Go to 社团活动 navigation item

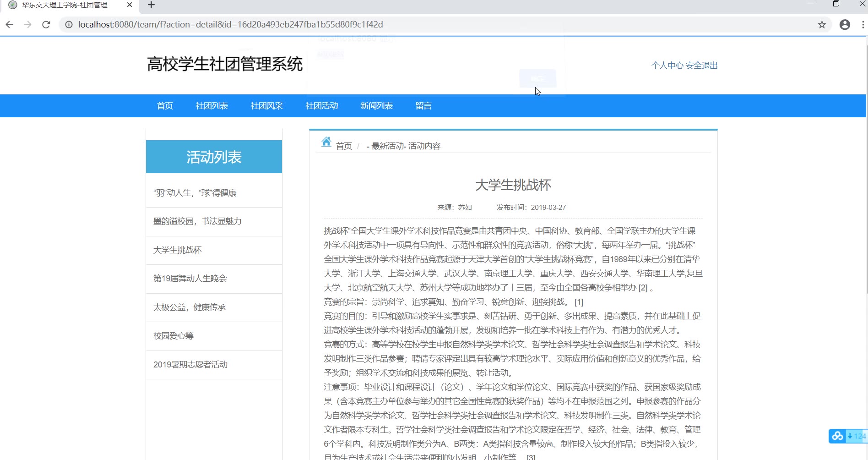[321, 106]
